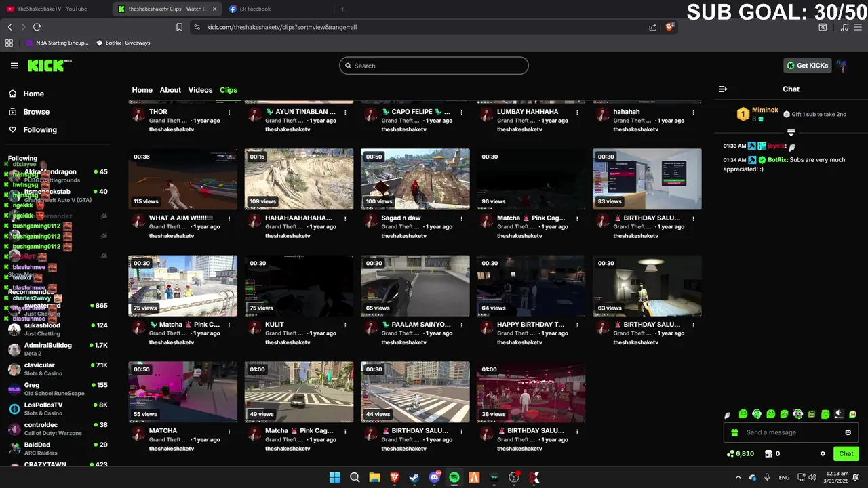Collapse the chat panel arrow icon
The height and width of the screenshot is (488, 868).
(x=723, y=89)
